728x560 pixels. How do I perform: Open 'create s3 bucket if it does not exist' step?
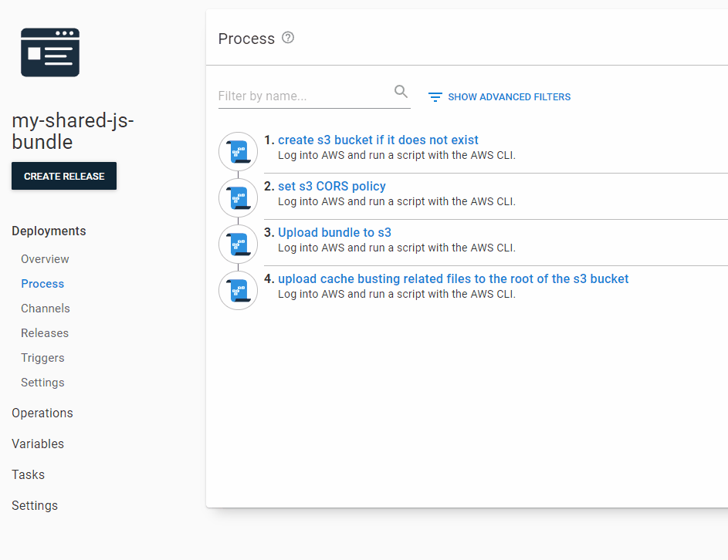point(378,140)
